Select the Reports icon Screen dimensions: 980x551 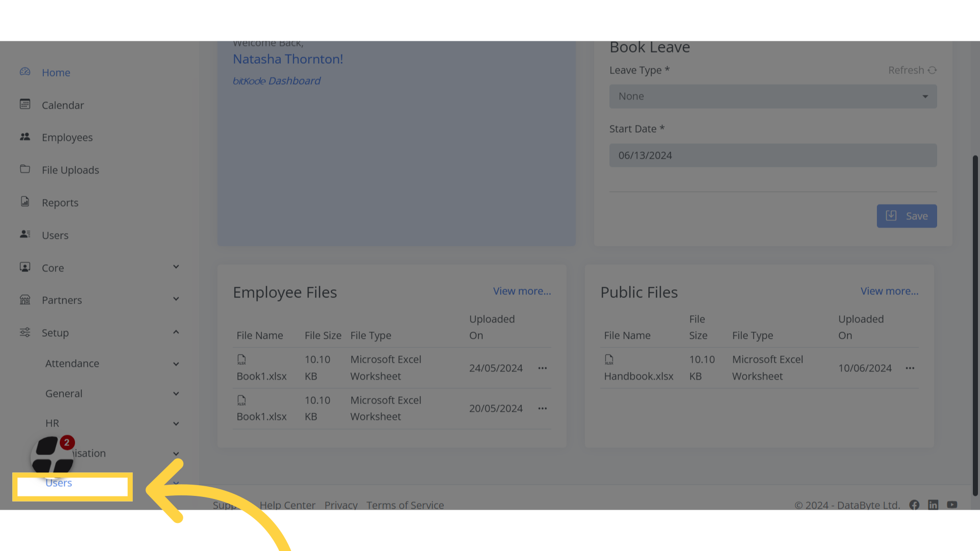click(24, 202)
